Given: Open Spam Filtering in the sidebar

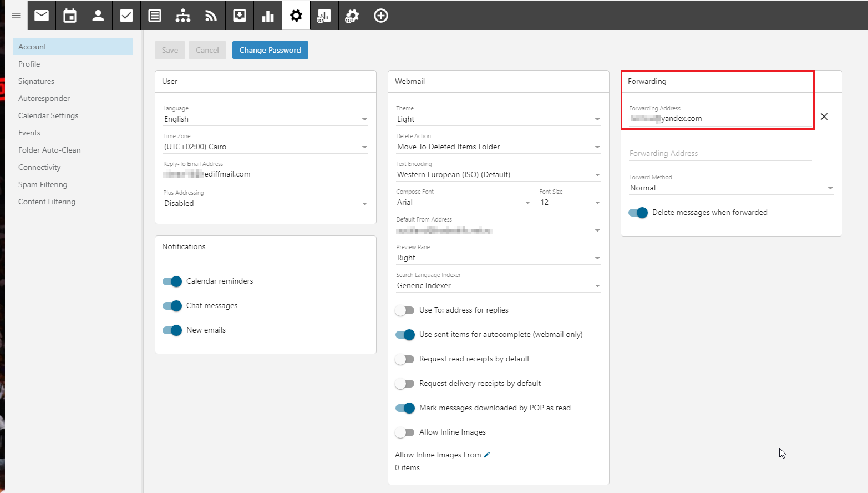Looking at the screenshot, I should (43, 184).
